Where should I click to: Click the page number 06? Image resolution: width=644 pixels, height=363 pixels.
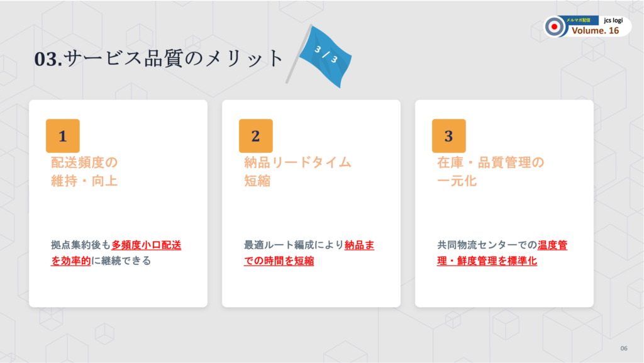[x=624, y=349]
